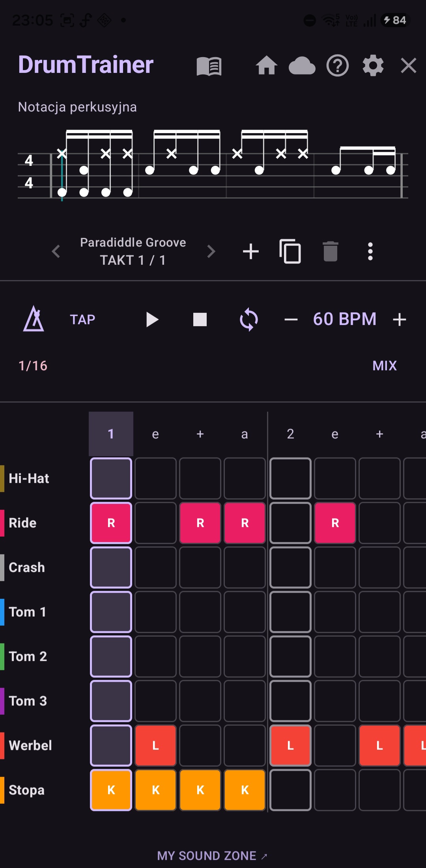426x868 pixels.
Task: Toggle Stopa K cell on beat 1
Action: pyautogui.click(x=111, y=790)
